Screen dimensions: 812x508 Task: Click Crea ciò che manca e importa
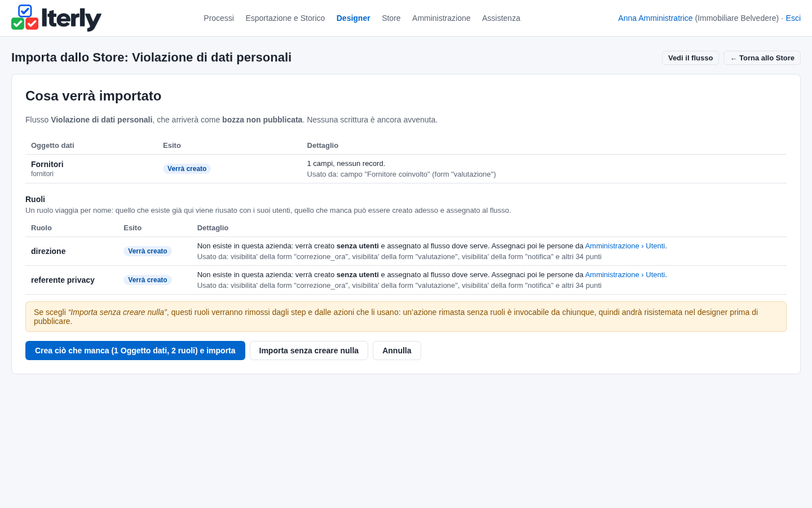click(135, 351)
